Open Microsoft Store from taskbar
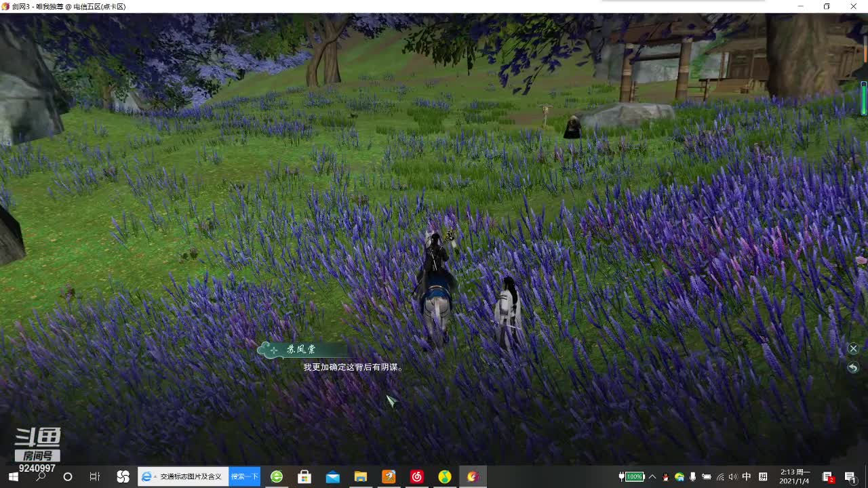The width and height of the screenshot is (868, 488). coord(304,477)
